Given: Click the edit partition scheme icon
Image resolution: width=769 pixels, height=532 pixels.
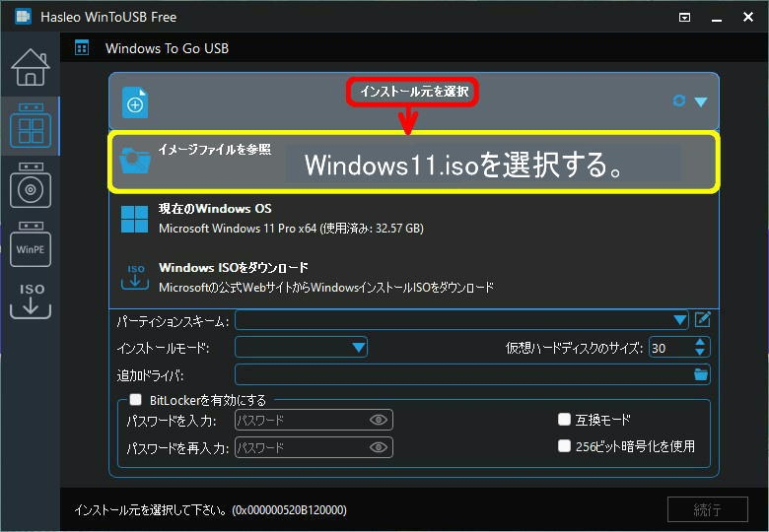Looking at the screenshot, I should point(702,320).
